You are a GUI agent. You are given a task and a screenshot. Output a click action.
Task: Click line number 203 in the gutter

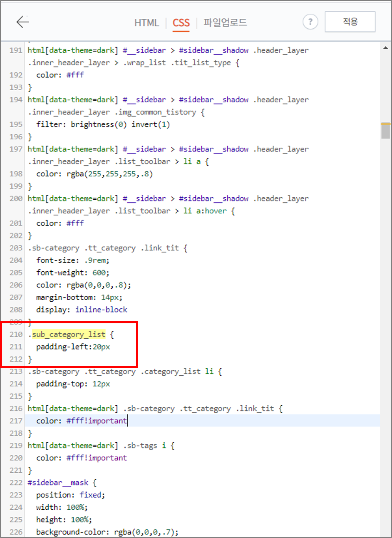[x=16, y=248]
